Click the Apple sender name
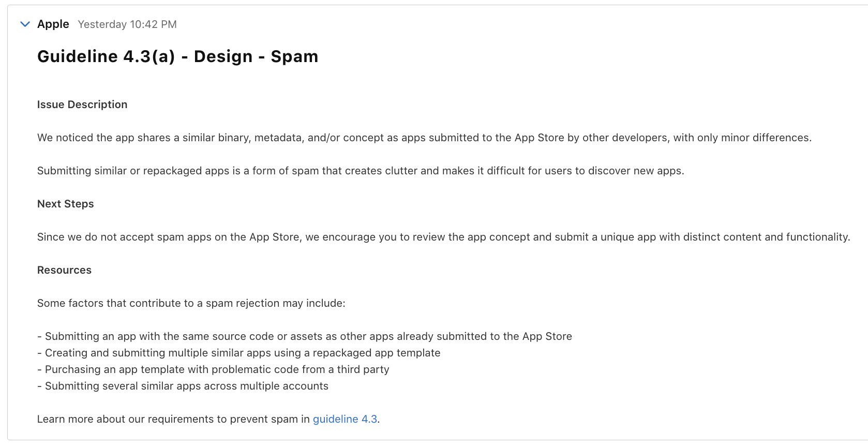The width and height of the screenshot is (868, 447). pos(53,24)
